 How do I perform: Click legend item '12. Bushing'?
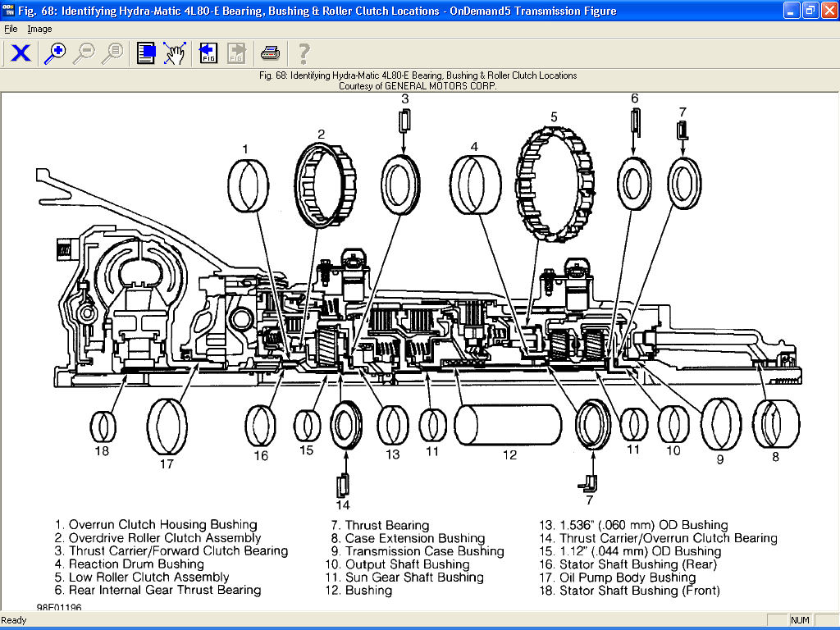coord(358,591)
